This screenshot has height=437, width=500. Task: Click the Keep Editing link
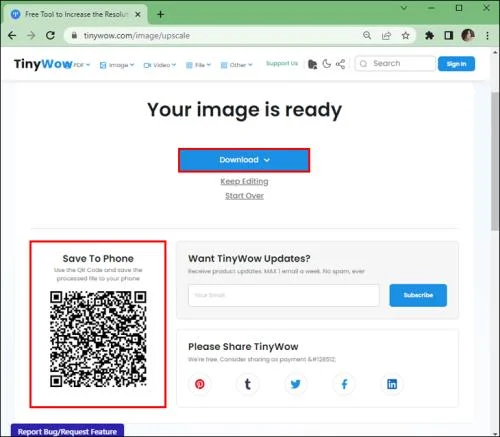pos(244,181)
